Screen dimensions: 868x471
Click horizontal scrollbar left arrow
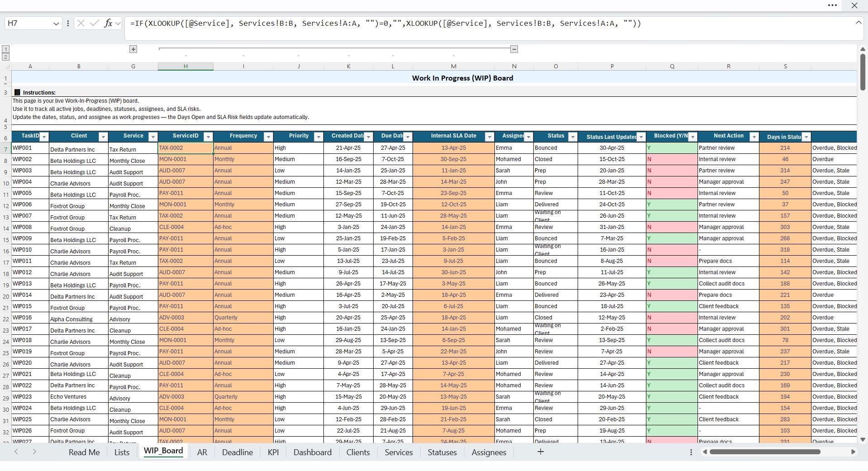point(705,452)
